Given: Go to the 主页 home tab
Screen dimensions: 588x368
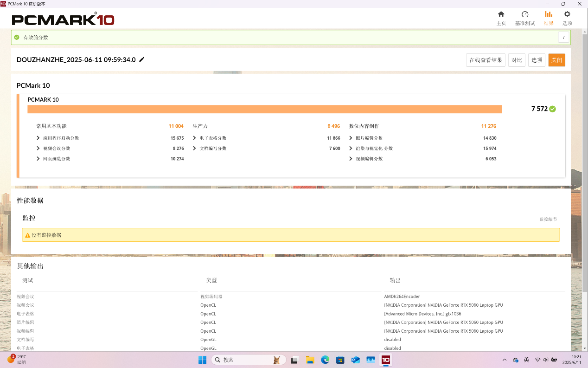Looking at the screenshot, I should coord(501,18).
